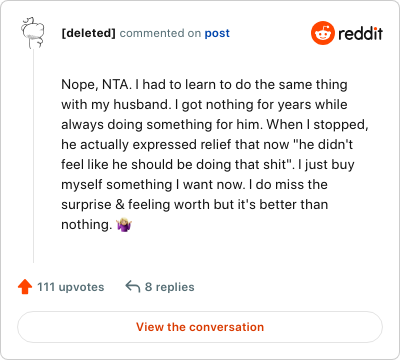The height and width of the screenshot is (360, 400).
Task: Click the reply arrow icon
Action: [133, 287]
